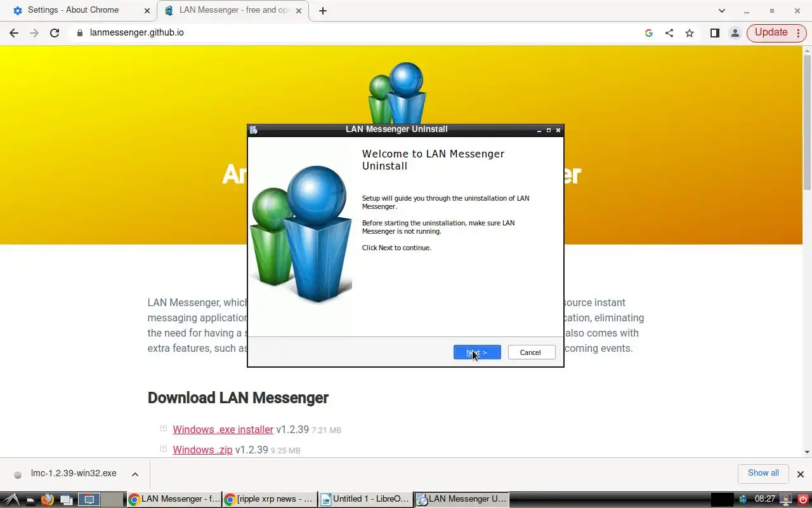Image resolution: width=812 pixels, height=508 pixels.
Task: Go back in Chrome
Action: (14, 33)
